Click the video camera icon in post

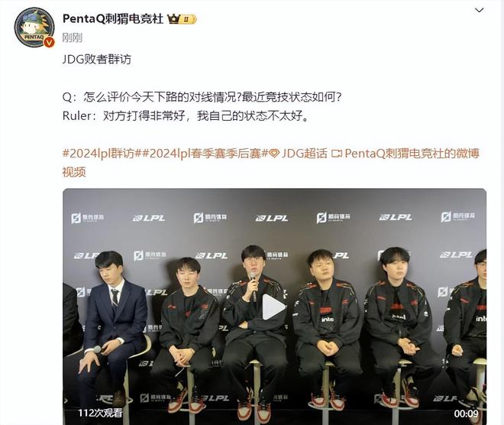337,154
